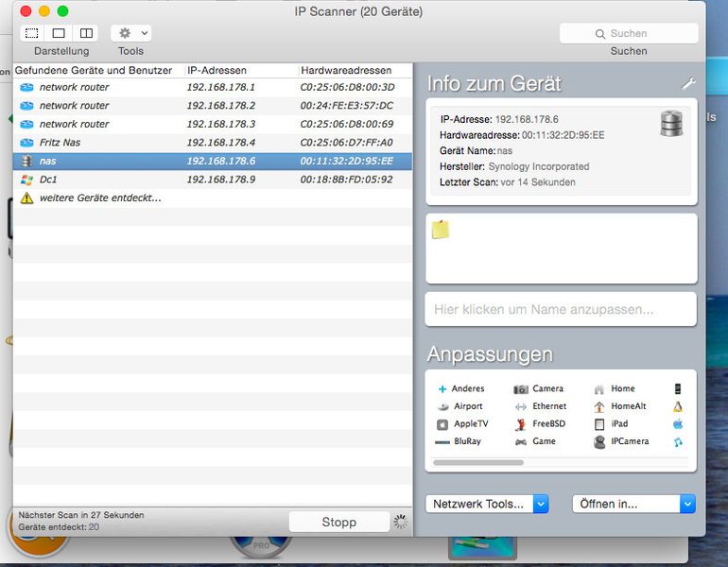728x567 pixels.
Task: Choose the HomeAlt device icon
Action: (599, 406)
